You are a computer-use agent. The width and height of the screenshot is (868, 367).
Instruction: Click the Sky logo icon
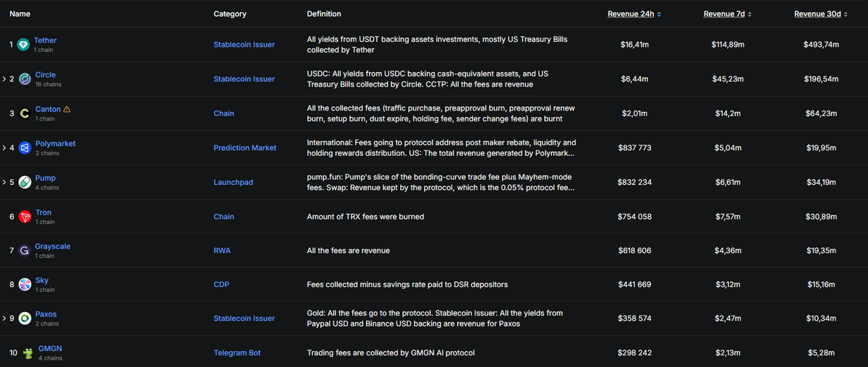click(x=25, y=285)
